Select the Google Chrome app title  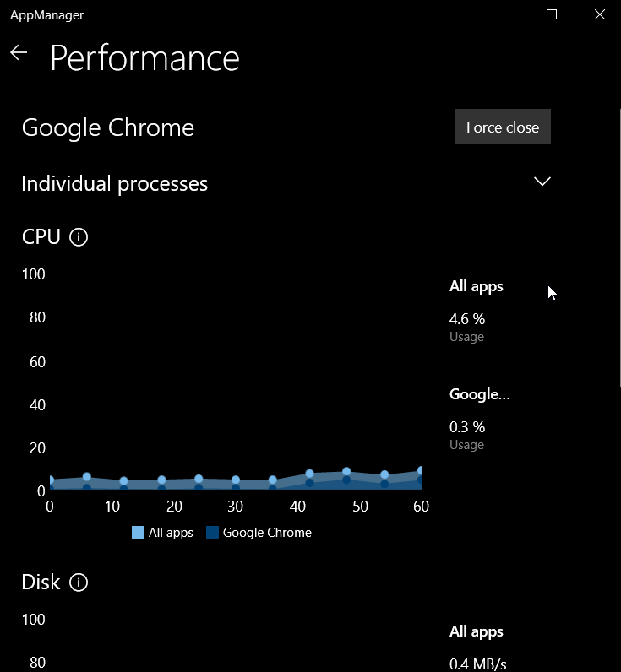[x=108, y=127]
